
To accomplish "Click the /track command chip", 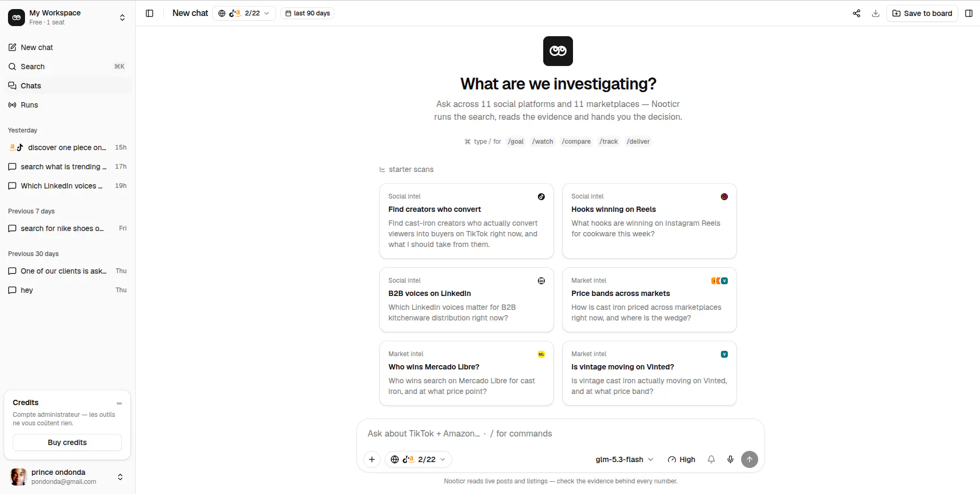I will click(609, 142).
